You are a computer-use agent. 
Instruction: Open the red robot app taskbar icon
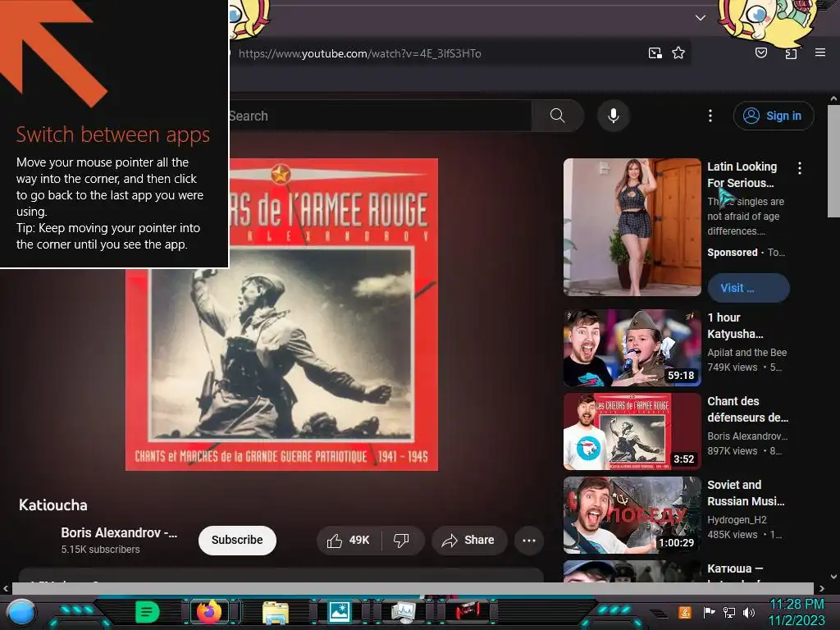click(x=468, y=611)
